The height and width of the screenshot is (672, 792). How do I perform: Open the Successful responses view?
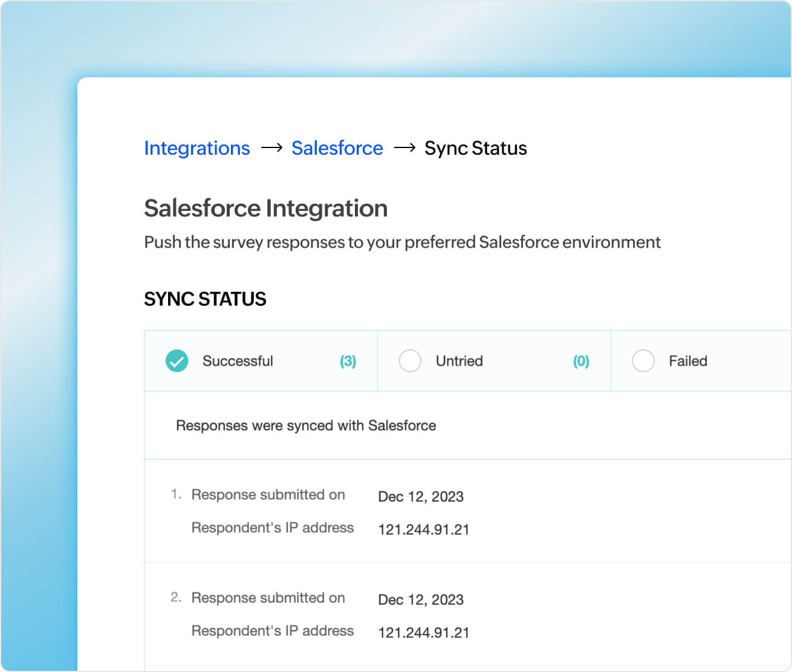pos(238,361)
